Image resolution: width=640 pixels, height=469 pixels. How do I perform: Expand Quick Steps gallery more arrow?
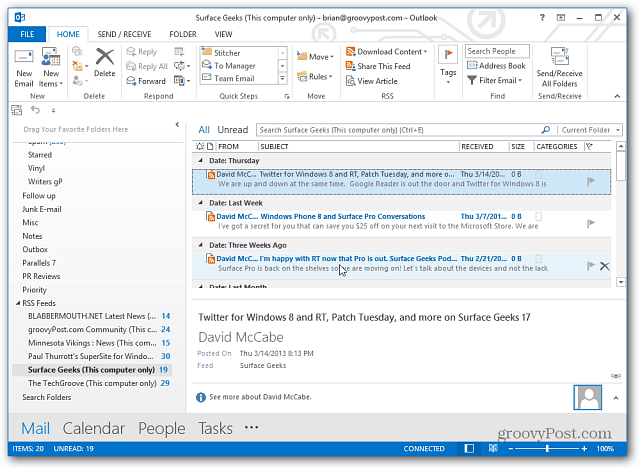[282, 78]
